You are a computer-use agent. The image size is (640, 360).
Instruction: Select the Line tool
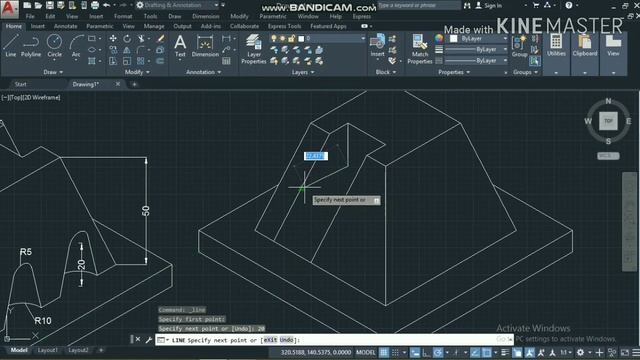click(x=11, y=46)
